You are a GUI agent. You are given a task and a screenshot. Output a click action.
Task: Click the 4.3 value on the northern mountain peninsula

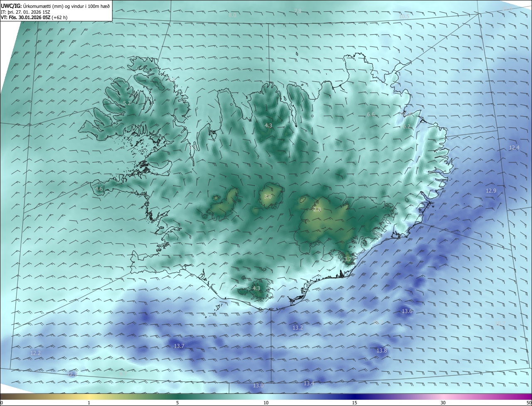point(268,125)
